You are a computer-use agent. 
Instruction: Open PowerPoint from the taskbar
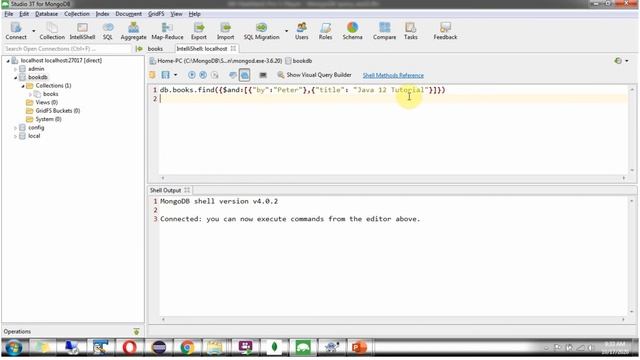pos(359,347)
